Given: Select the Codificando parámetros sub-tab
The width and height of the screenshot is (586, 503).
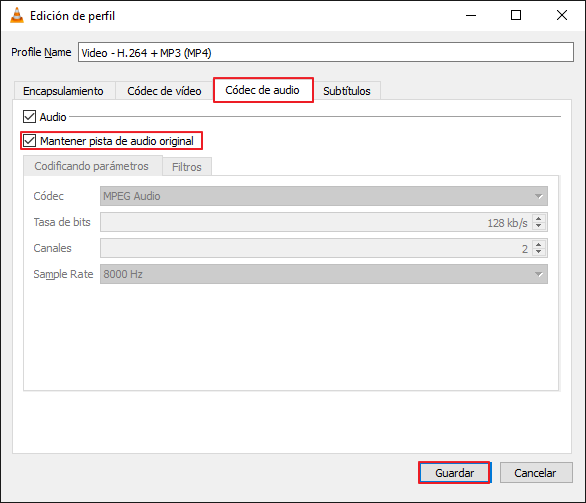Looking at the screenshot, I should coord(92,166).
